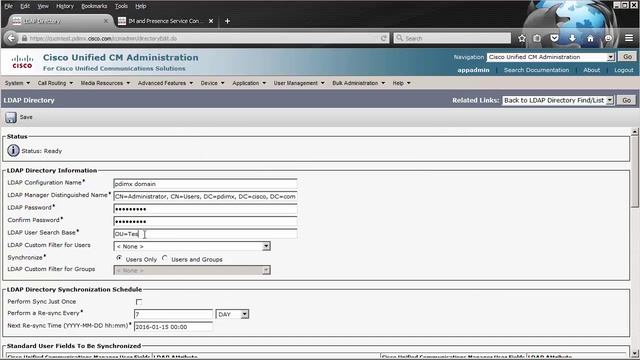
Task: Click LDAP Manager Distinguished Name field
Action: [x=205, y=196]
